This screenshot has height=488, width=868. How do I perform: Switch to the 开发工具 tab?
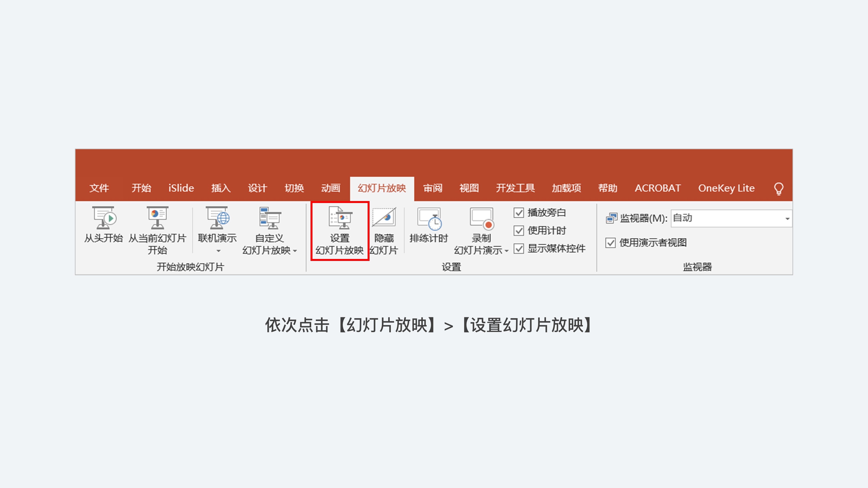click(x=515, y=188)
